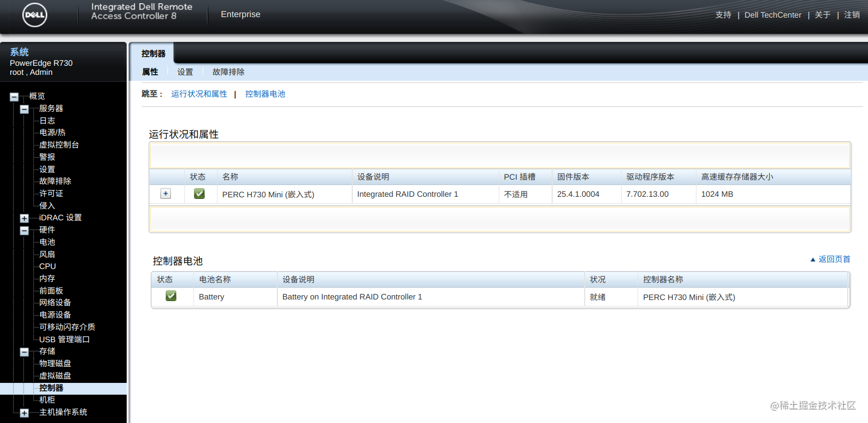Screen dimensions: 868x423
Task: Select the 概览 tree item label
Action: tap(37, 96)
